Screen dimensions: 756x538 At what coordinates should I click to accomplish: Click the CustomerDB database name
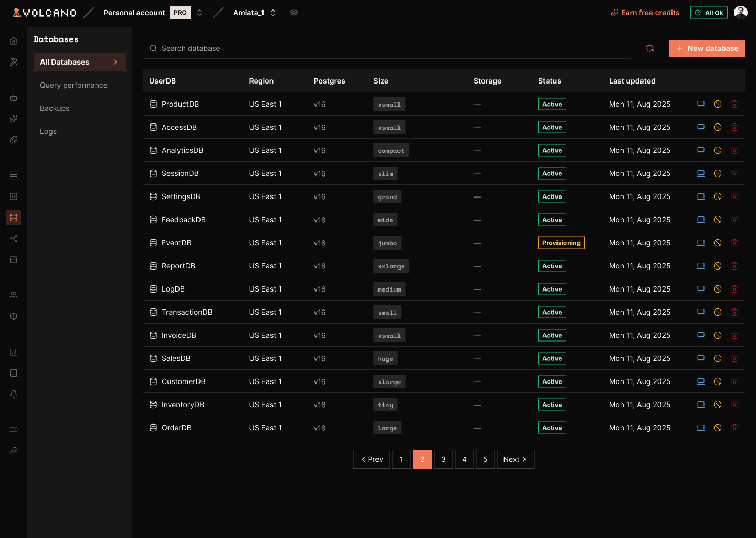(x=184, y=381)
